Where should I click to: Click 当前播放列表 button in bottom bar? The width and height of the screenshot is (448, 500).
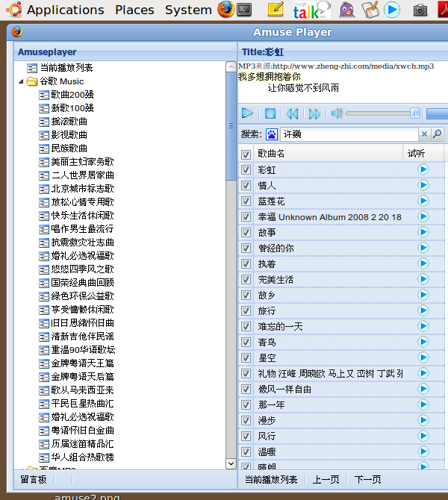point(271,479)
